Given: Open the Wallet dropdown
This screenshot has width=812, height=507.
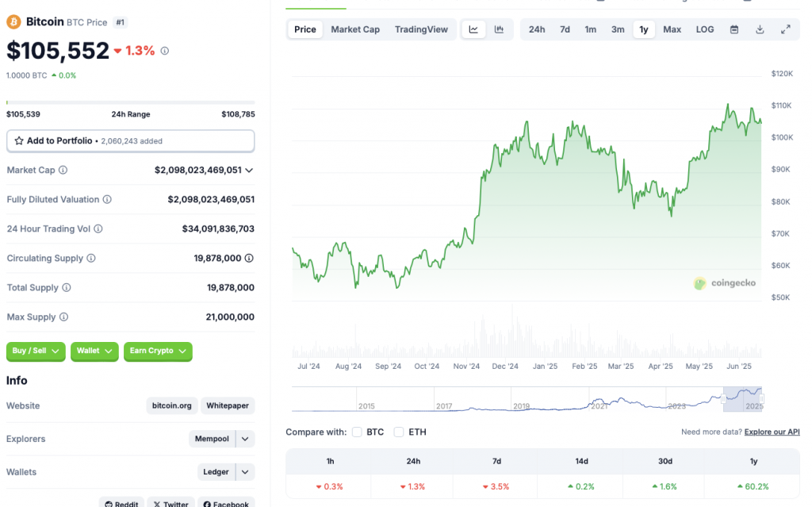Looking at the screenshot, I should point(94,351).
